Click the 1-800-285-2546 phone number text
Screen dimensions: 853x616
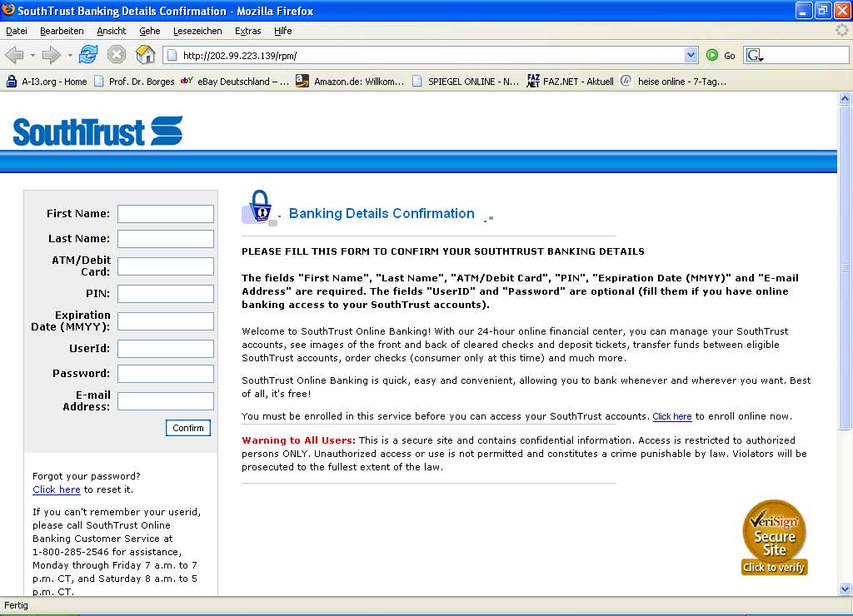71,552
